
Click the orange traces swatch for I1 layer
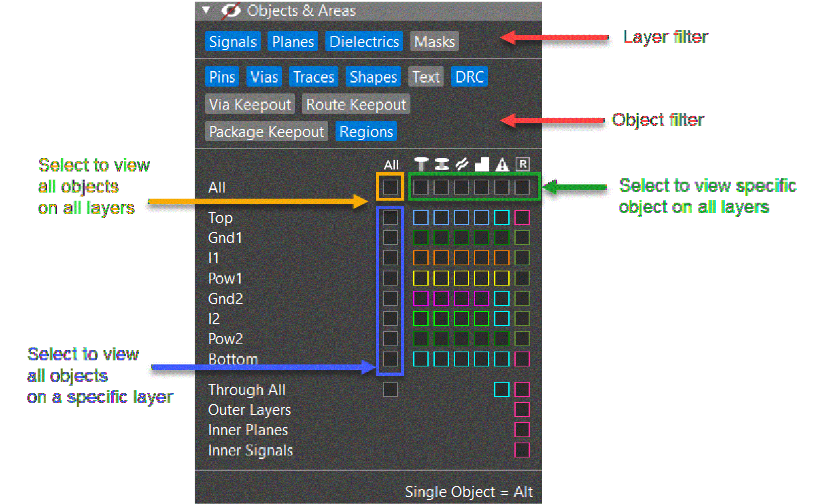pyautogui.click(x=461, y=258)
